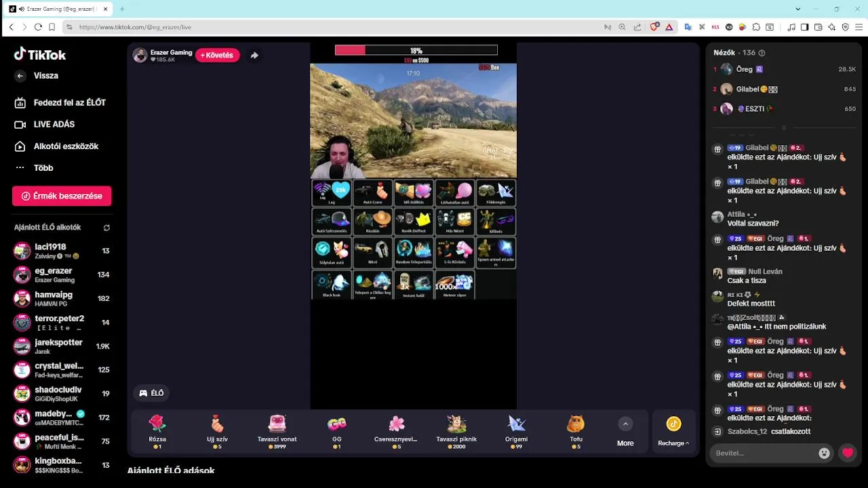Open the media control music note
Image resolution: width=868 pixels, height=488 pixels.
click(x=791, y=27)
